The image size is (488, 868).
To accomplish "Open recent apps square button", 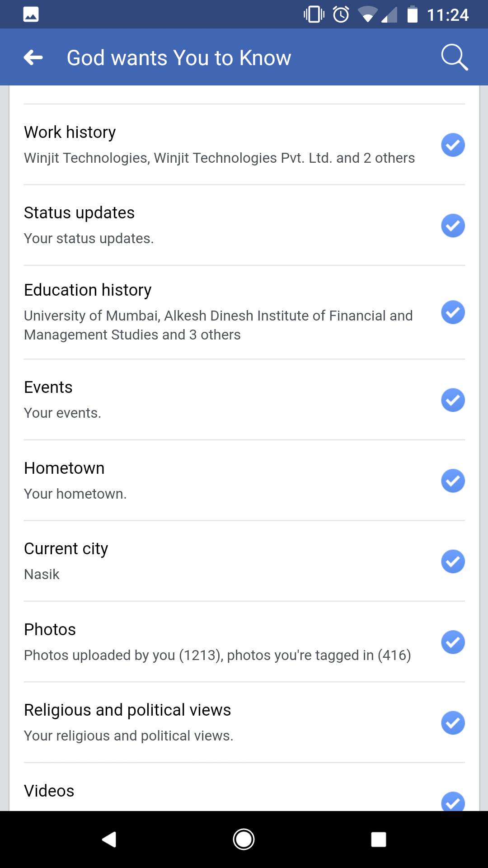I will 378,840.
